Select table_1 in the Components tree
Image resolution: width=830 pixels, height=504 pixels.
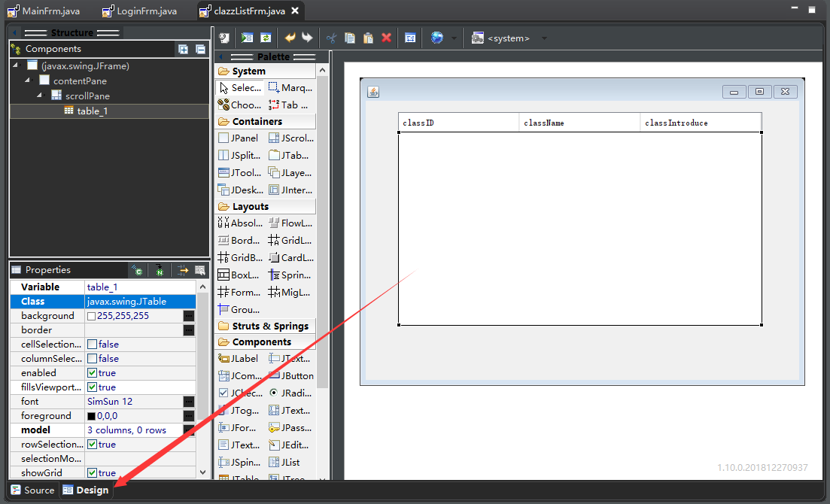(110, 111)
